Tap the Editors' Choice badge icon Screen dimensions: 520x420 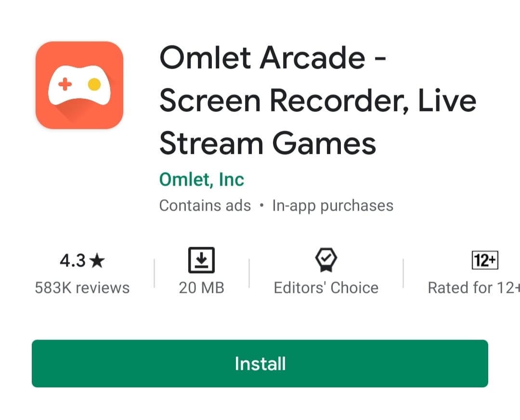[x=326, y=260]
